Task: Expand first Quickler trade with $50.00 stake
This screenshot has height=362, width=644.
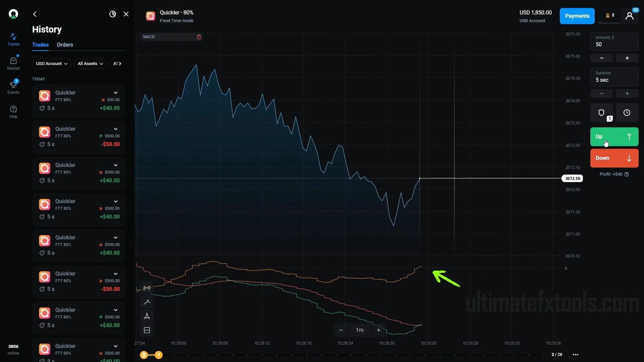Action: point(116,93)
